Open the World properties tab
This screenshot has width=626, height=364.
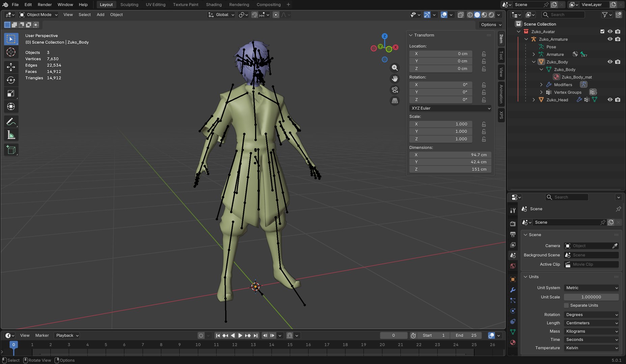tap(513, 266)
